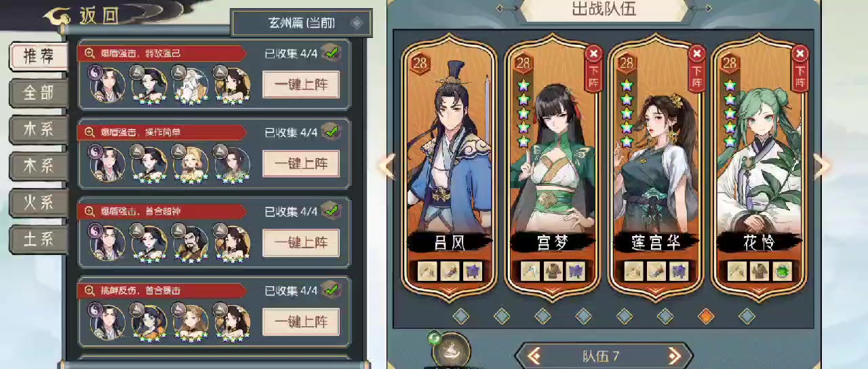Viewport: 868px width, 369px height.
Task: Select the 火系 filter tab
Action: click(x=39, y=203)
